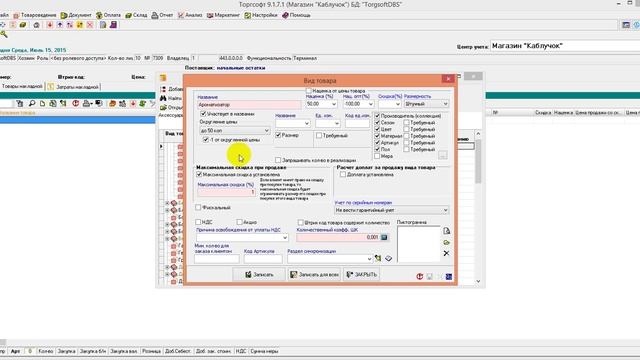
Task: Enable 'Запрашивать кол-во в реализации' checkbox
Action: 278,160
